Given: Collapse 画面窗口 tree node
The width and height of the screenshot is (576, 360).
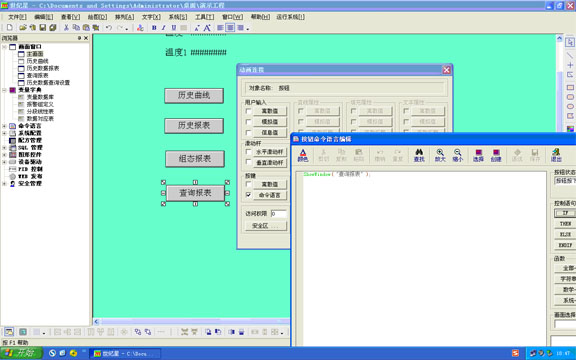Looking at the screenshot, I should pyautogui.click(x=4, y=47).
